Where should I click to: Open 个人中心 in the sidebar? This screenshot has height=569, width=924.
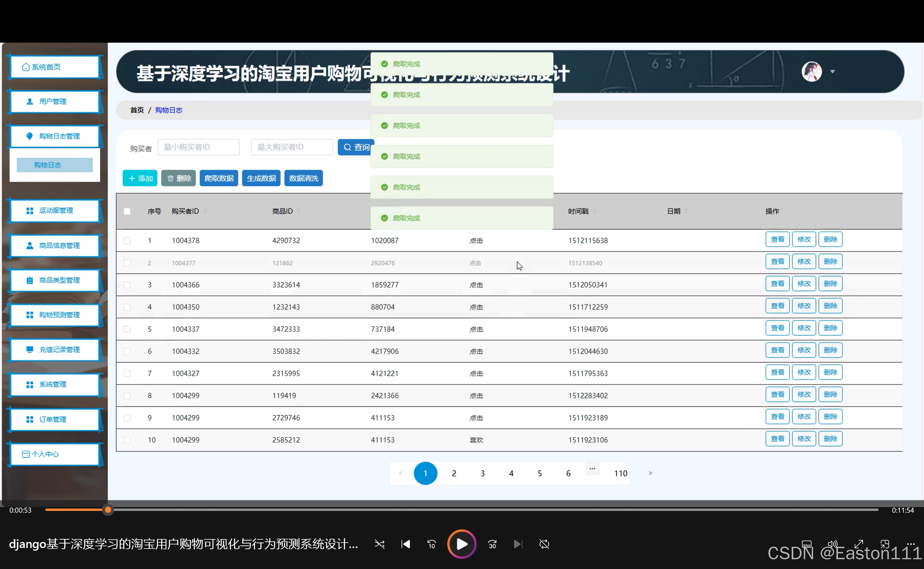55,454
